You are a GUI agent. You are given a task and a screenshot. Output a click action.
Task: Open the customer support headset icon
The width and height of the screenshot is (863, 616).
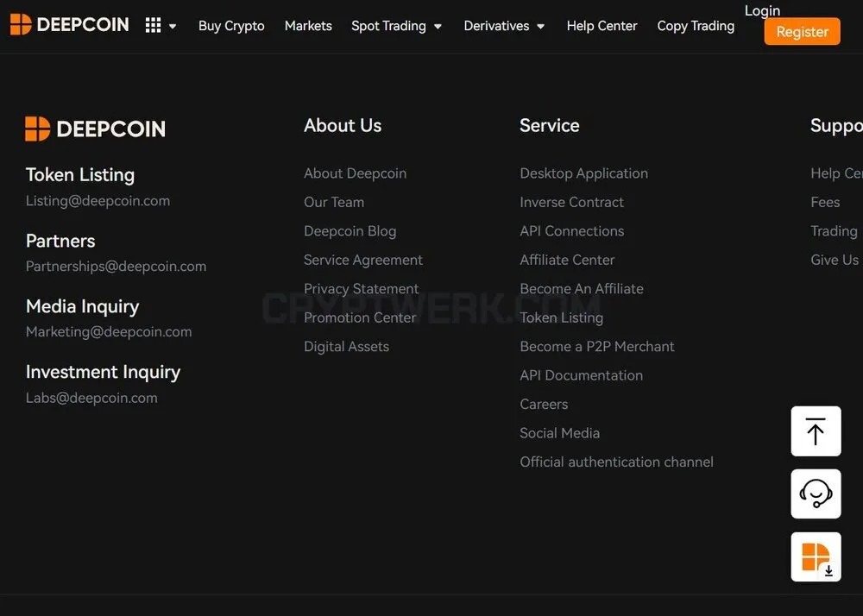coord(816,493)
